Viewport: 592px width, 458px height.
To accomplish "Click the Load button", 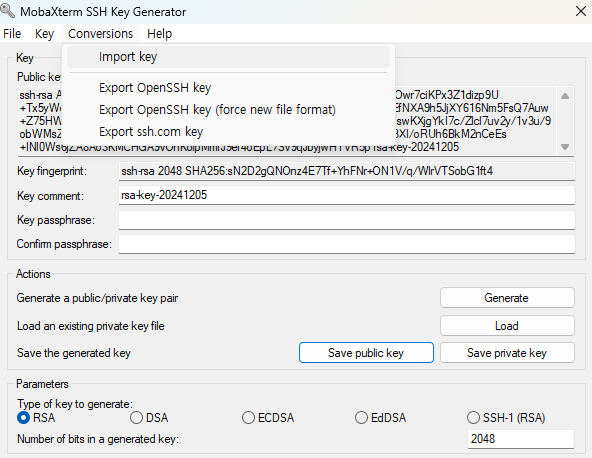I will [507, 325].
